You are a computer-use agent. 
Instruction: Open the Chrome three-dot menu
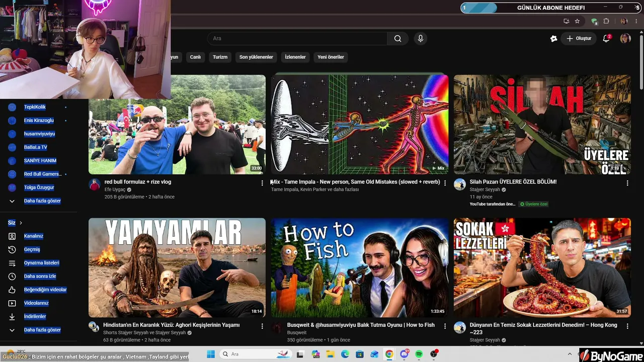(636, 21)
